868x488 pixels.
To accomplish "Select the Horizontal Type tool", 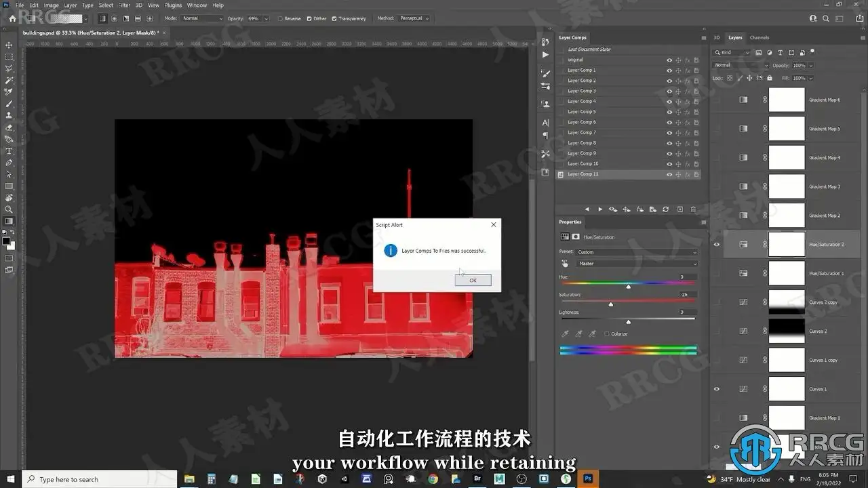I will [x=9, y=151].
